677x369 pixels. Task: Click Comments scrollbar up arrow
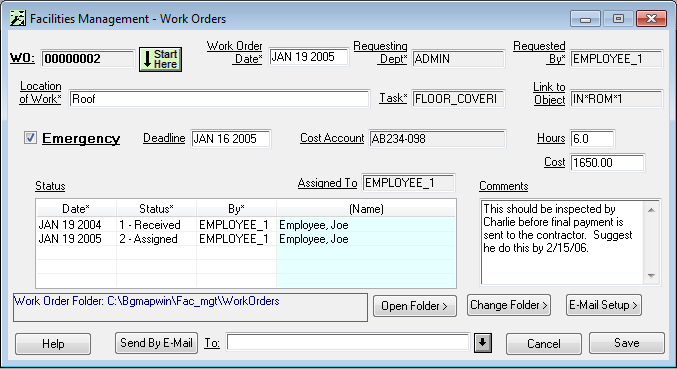pyautogui.click(x=652, y=210)
